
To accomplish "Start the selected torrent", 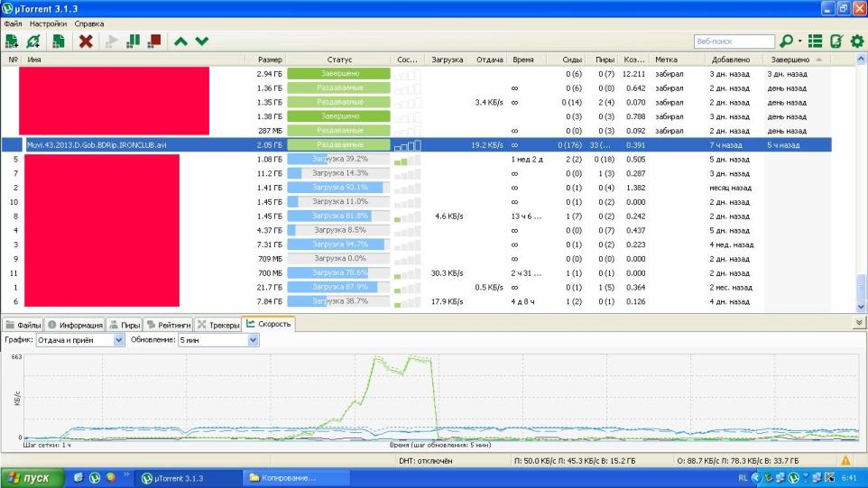I will 111,41.
